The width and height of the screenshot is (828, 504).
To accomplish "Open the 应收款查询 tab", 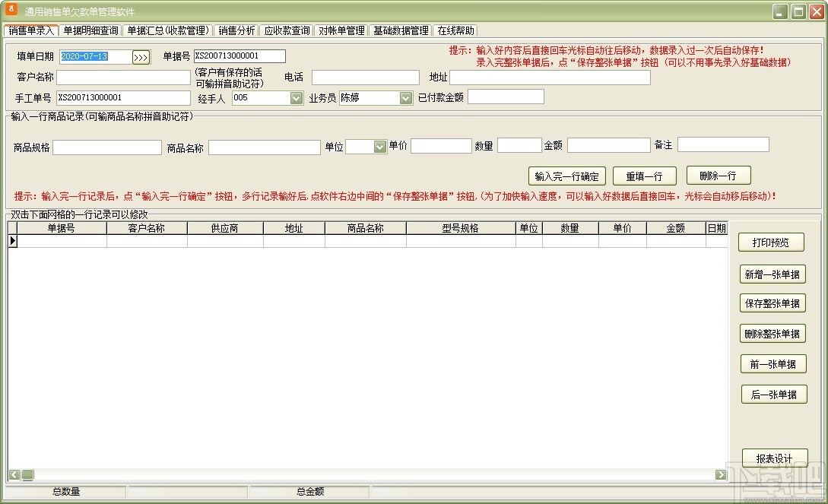I will [287, 30].
